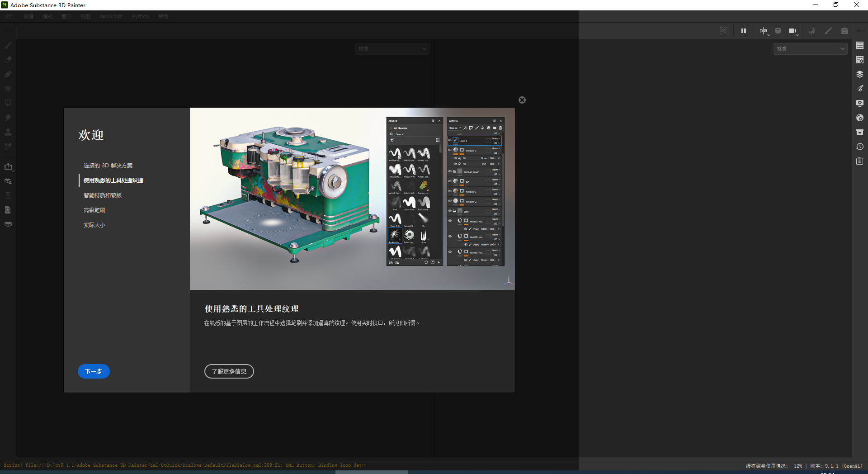
Task: Select 实际大小 in welcome list
Action: (x=94, y=225)
